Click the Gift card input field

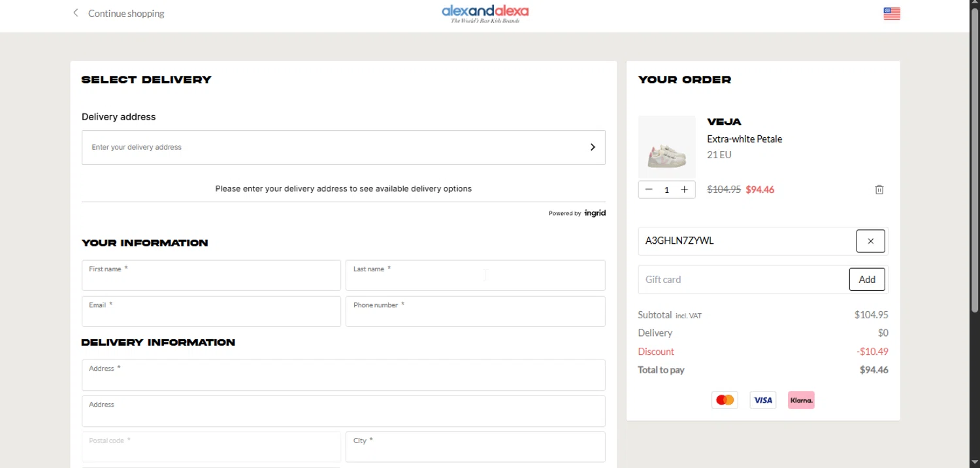pyautogui.click(x=743, y=279)
